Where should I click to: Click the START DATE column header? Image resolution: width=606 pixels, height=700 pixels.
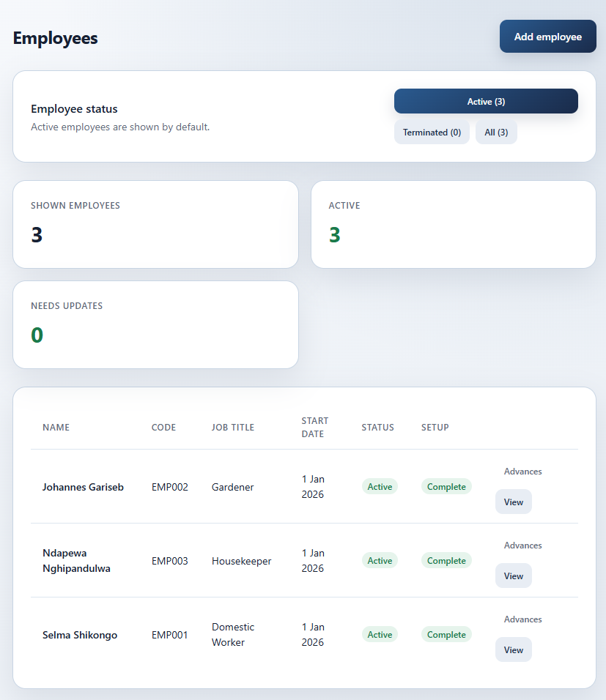(315, 427)
